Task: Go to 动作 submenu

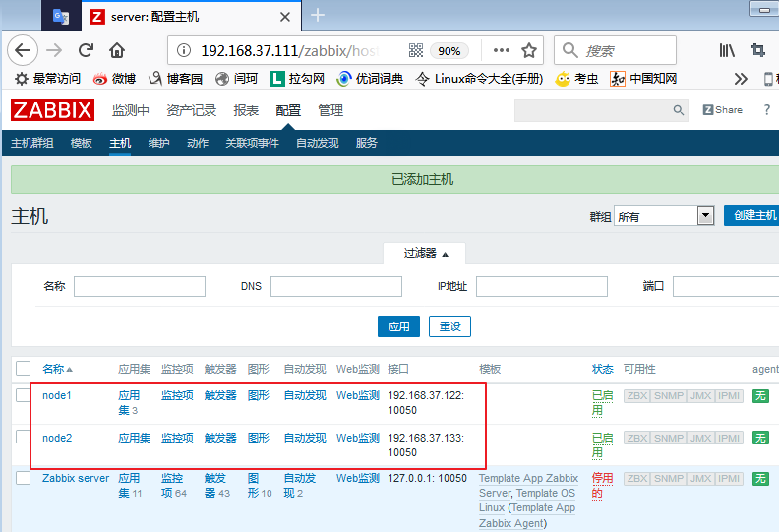Action: tap(198, 143)
